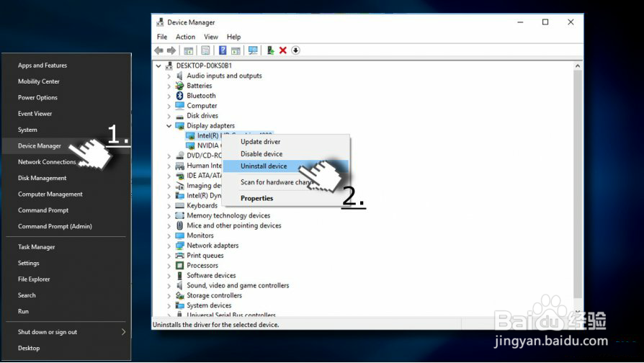
Task: Collapse the Display adapters category
Action: (169, 125)
